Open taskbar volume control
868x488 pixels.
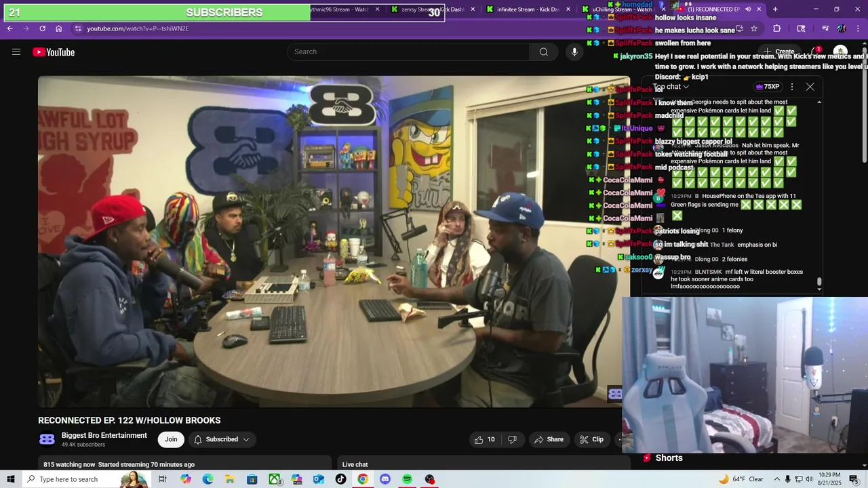[808, 479]
